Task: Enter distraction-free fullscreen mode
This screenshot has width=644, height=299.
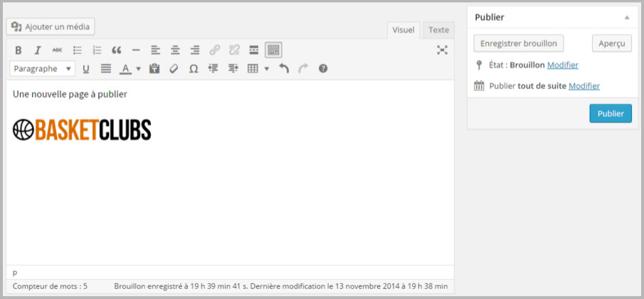Action: pos(442,50)
